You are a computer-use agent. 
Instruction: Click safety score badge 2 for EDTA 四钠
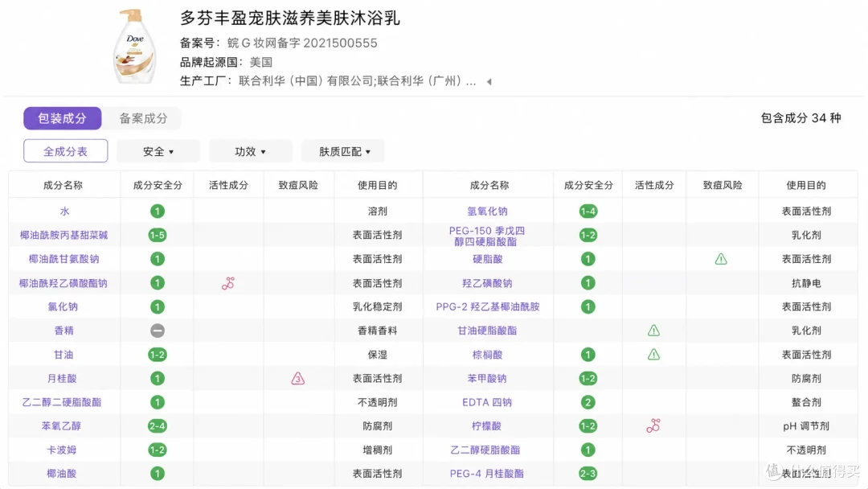(588, 403)
